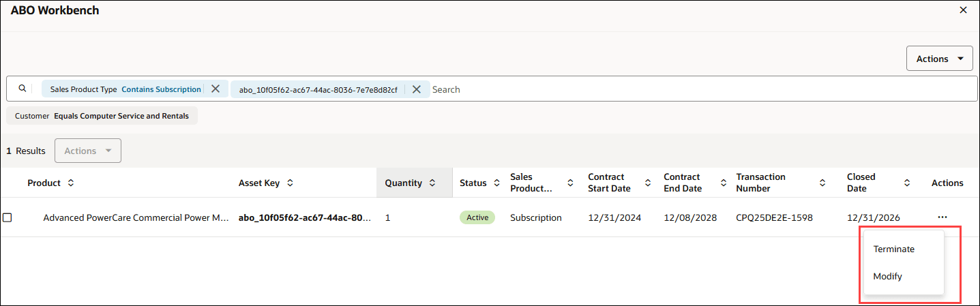Check the Advanced PowerCare row checkbox
The width and height of the screenshot is (980, 306).
click(8, 217)
